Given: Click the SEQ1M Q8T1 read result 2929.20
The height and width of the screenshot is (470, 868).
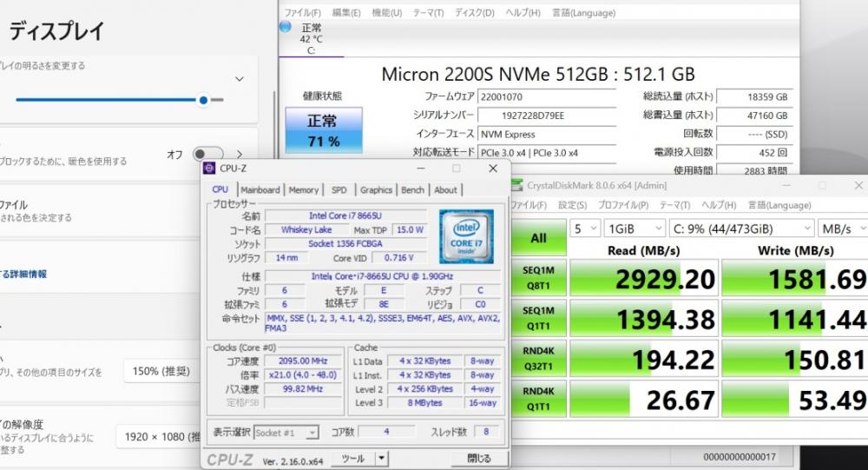Looking at the screenshot, I should point(643,278).
